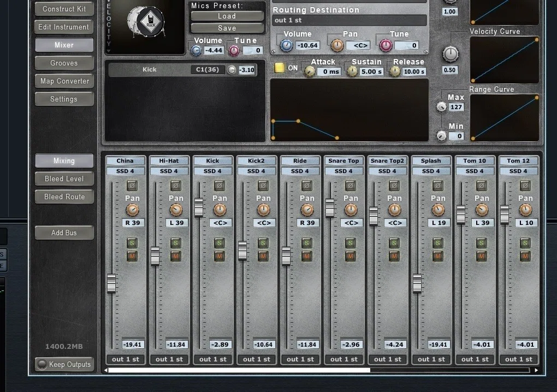
Task: Click the Snare Top2 channel volume fader
Action: [374, 216]
